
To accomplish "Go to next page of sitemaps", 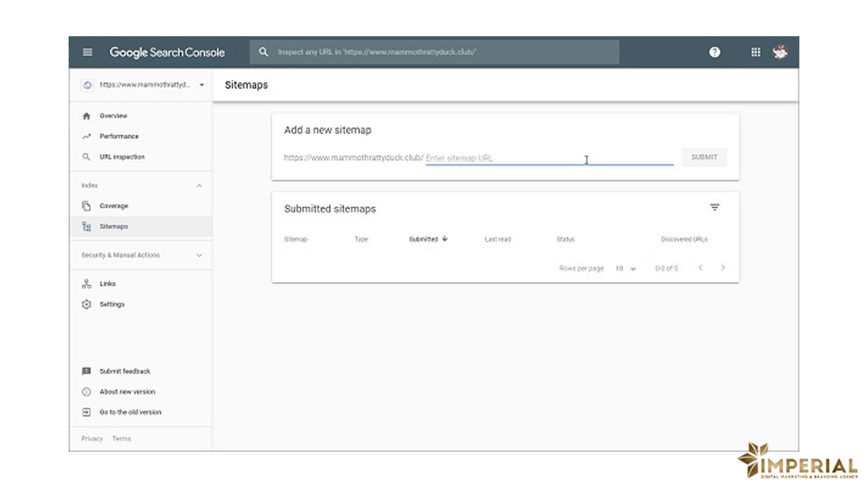I will [722, 268].
